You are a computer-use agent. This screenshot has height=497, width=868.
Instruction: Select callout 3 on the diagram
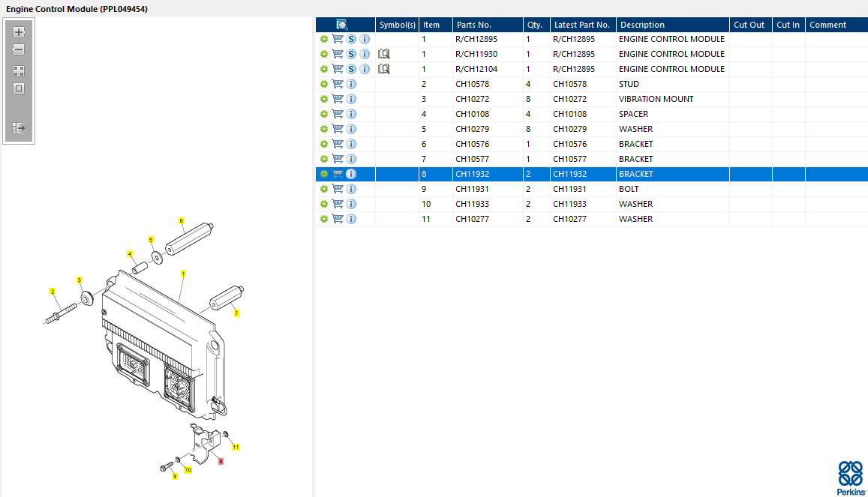coord(80,280)
